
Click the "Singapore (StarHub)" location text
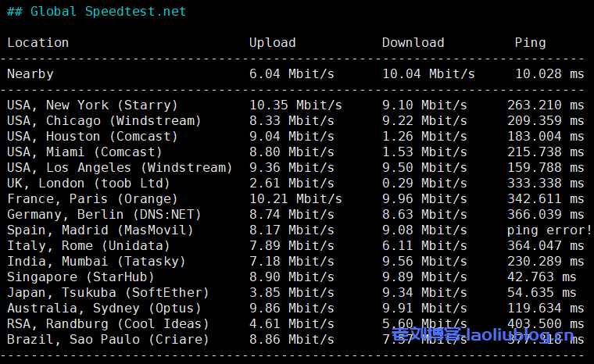[x=81, y=277]
